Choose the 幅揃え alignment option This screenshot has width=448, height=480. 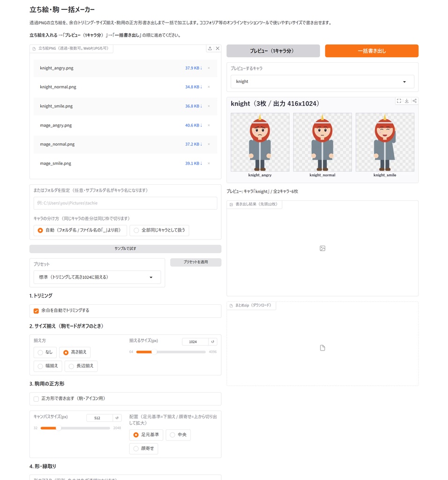(x=48, y=366)
